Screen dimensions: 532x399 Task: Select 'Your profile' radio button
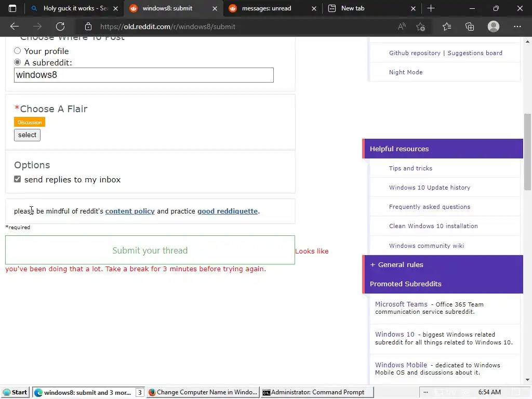point(17,51)
